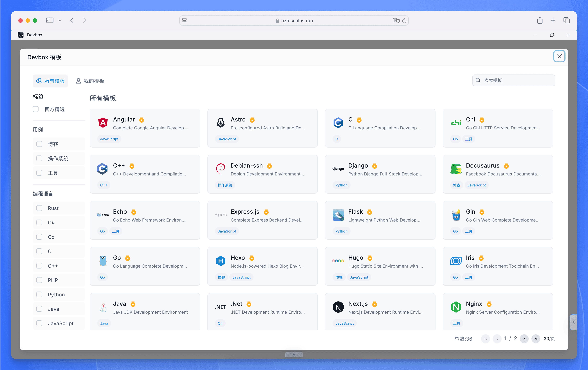
Task: Click the Debian swirl logo icon
Action: (221, 169)
